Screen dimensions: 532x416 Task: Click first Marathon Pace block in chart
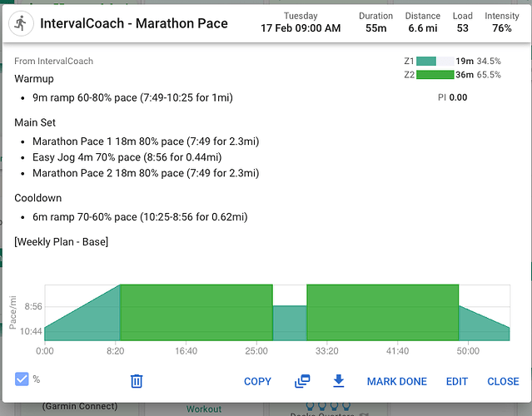click(x=196, y=312)
